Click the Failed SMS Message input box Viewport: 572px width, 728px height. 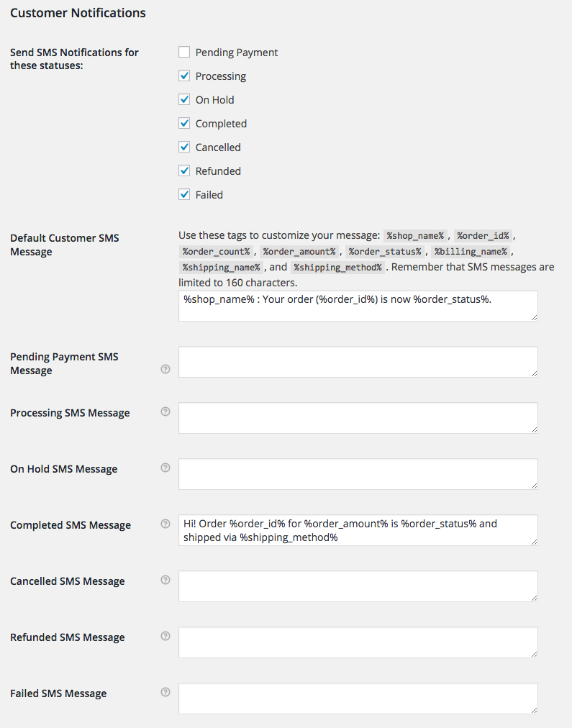[x=358, y=699]
